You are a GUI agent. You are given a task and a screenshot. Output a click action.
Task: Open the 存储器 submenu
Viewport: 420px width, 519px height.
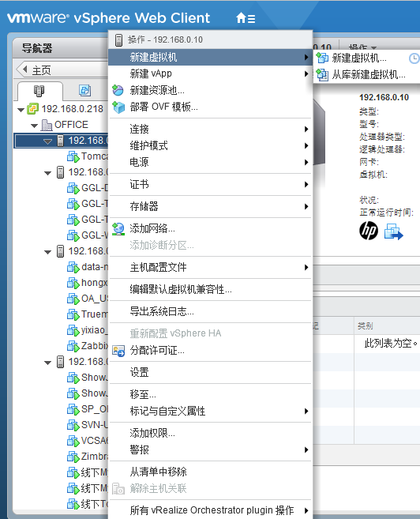[x=210, y=206]
